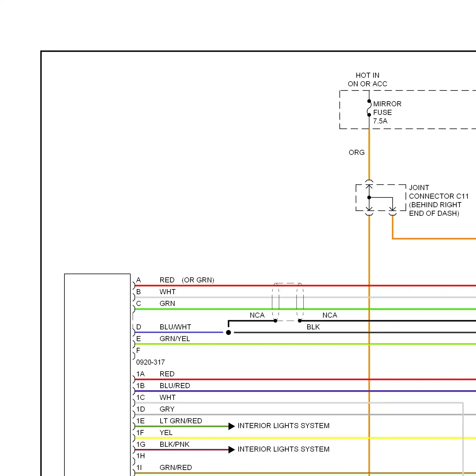Select the RED label on pin 1A row
This screenshot has height=476, width=476.
pos(167,374)
